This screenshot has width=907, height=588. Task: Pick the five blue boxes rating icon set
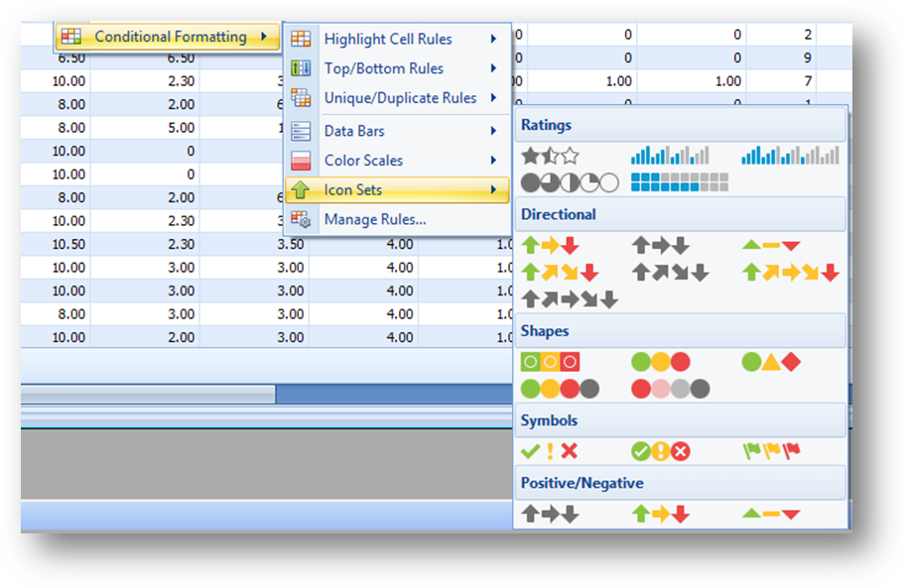[680, 182]
